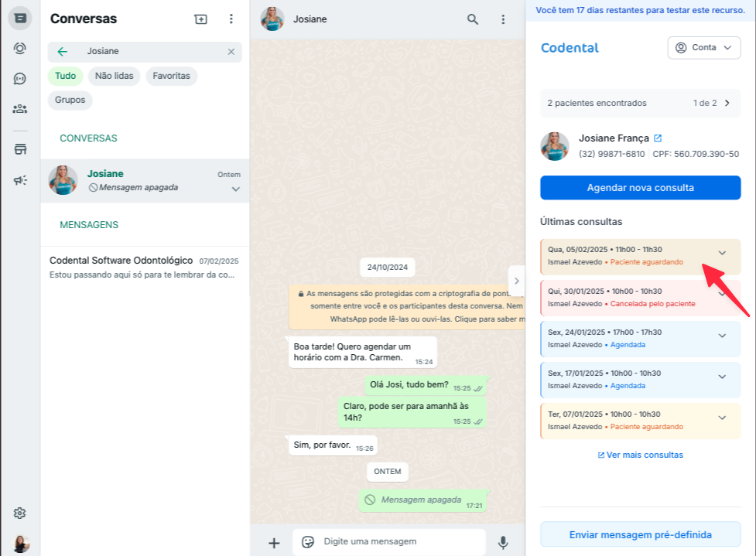756x556 pixels.
Task: Open emoji picker in message box
Action: 307,542
